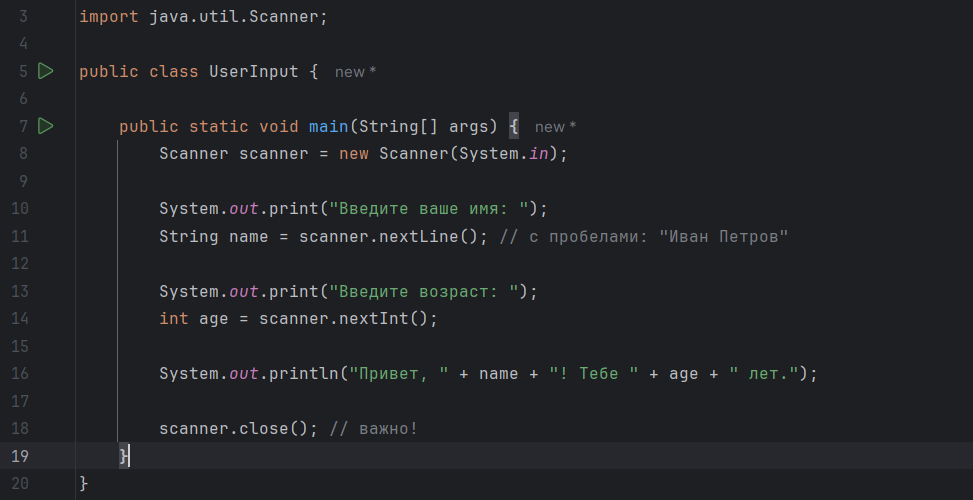Click the 'new *' hint after main(String[] args)
973x500 pixels.
[555, 127]
